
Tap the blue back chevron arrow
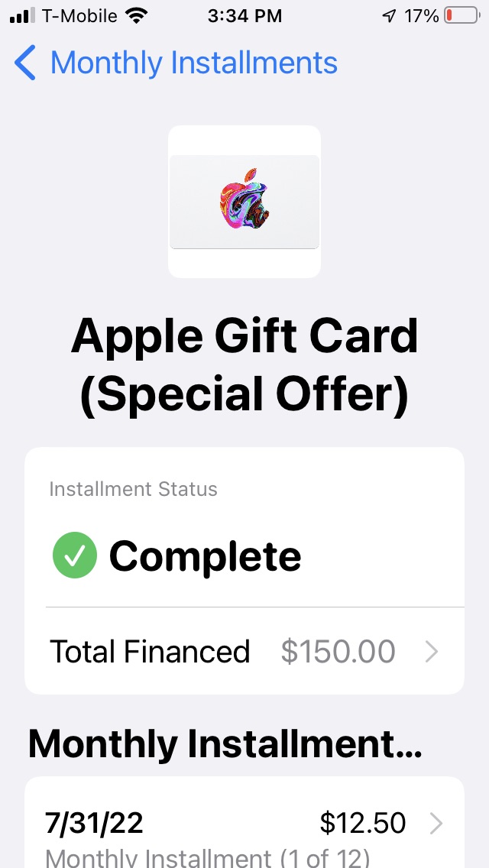25,63
